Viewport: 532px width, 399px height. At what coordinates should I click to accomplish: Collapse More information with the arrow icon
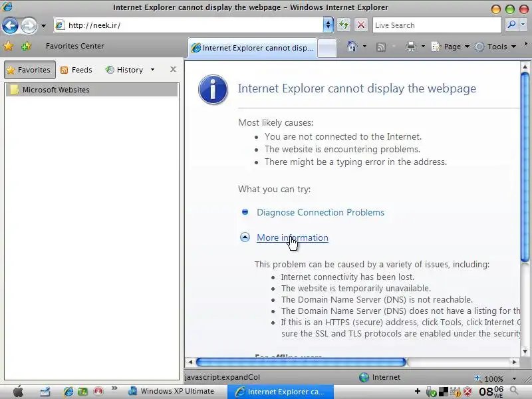point(245,237)
